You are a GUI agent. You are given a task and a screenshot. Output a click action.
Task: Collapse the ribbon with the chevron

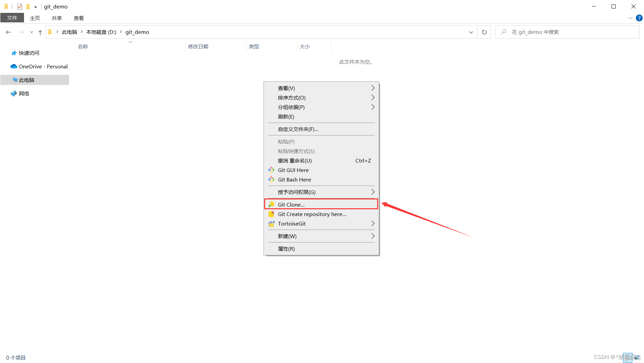pos(630,18)
